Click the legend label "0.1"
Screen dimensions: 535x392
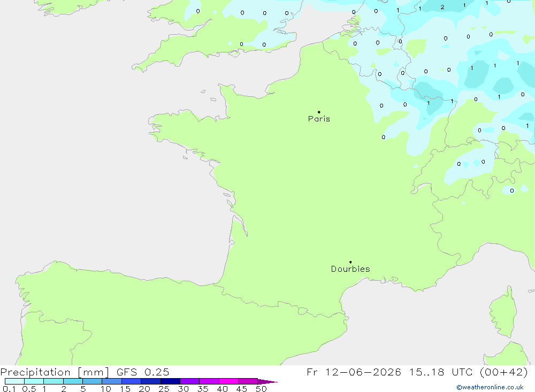(x=9, y=389)
